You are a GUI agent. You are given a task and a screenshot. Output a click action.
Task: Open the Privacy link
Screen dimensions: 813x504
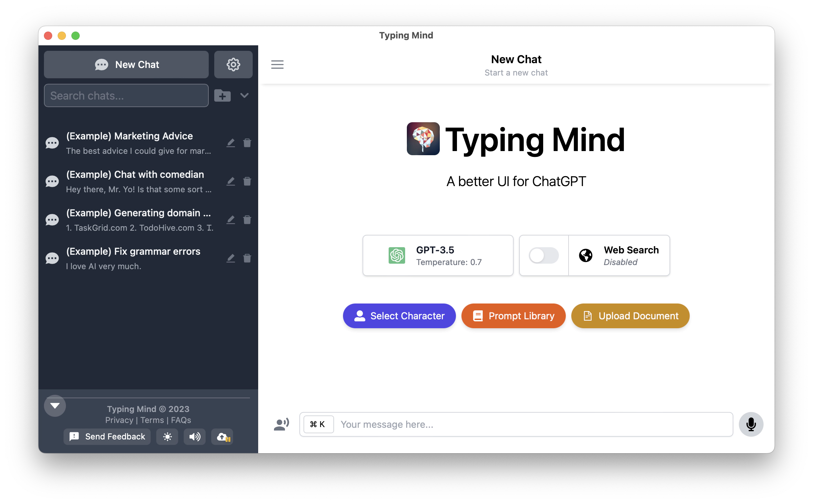[119, 420]
